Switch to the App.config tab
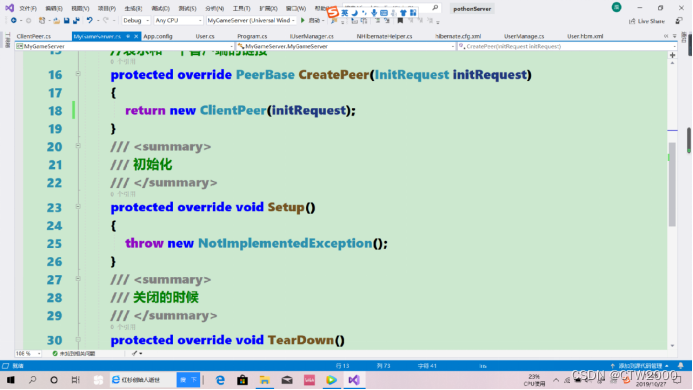 (158, 36)
